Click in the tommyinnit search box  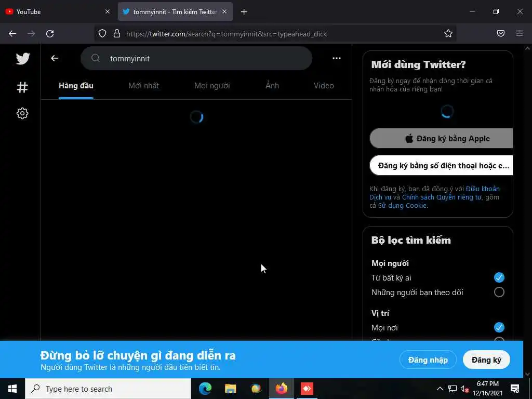pos(196,58)
